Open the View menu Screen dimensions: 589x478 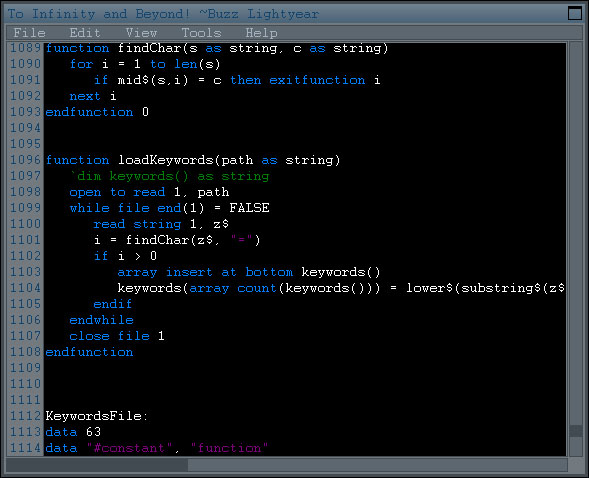point(141,33)
